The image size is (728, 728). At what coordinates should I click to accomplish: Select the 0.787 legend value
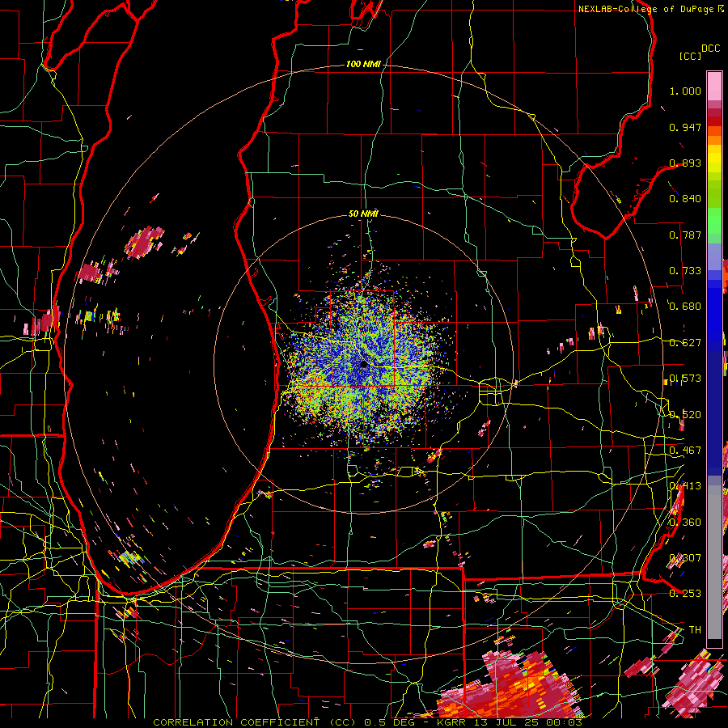[685, 235]
